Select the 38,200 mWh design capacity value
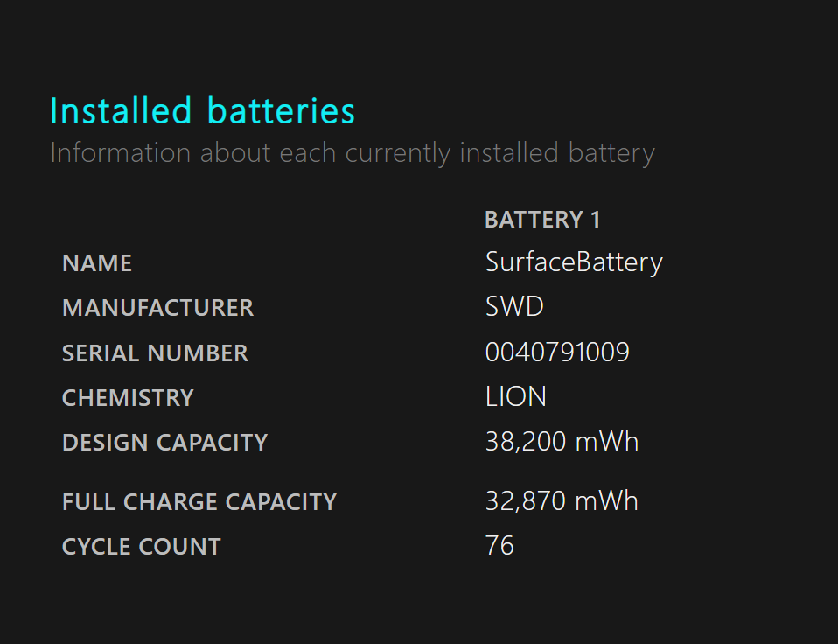The width and height of the screenshot is (838, 644). [562, 442]
